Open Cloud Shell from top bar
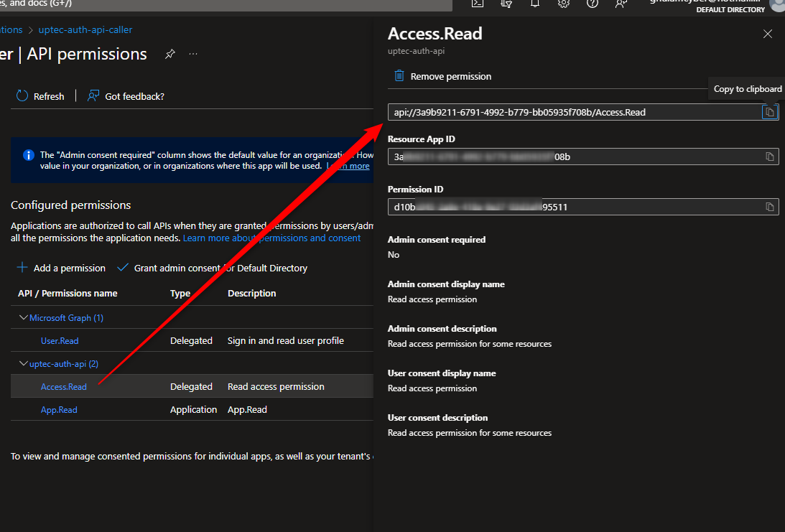 pyautogui.click(x=478, y=3)
